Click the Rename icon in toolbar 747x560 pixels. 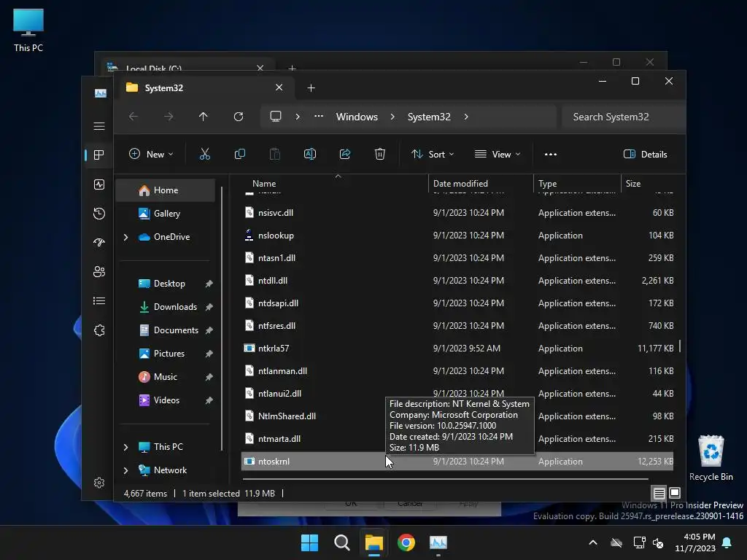309,154
